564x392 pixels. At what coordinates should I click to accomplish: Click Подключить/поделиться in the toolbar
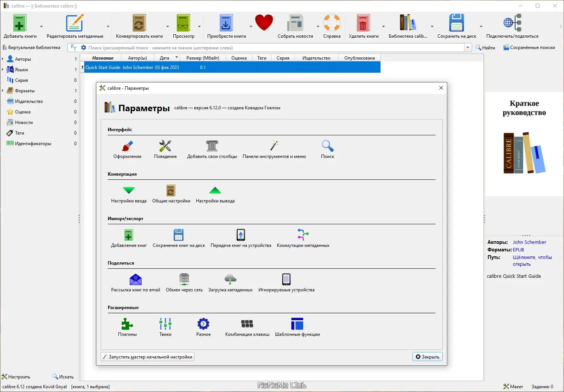coord(512,26)
